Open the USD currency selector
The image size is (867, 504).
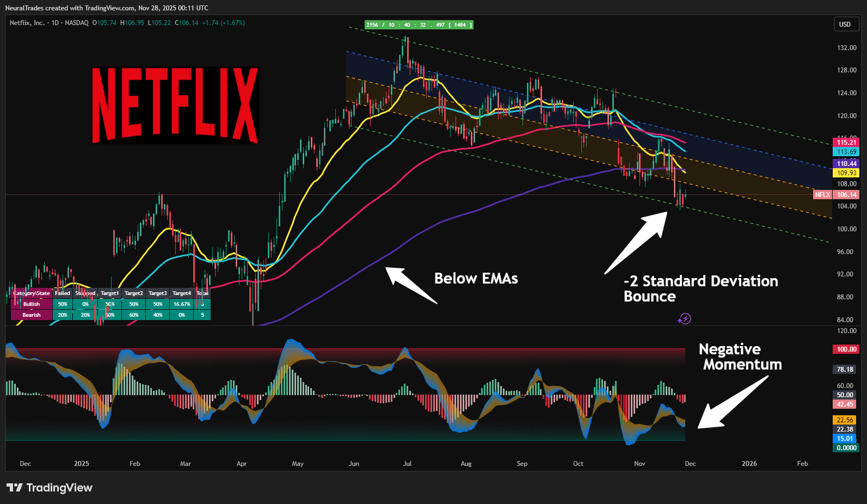(x=846, y=24)
